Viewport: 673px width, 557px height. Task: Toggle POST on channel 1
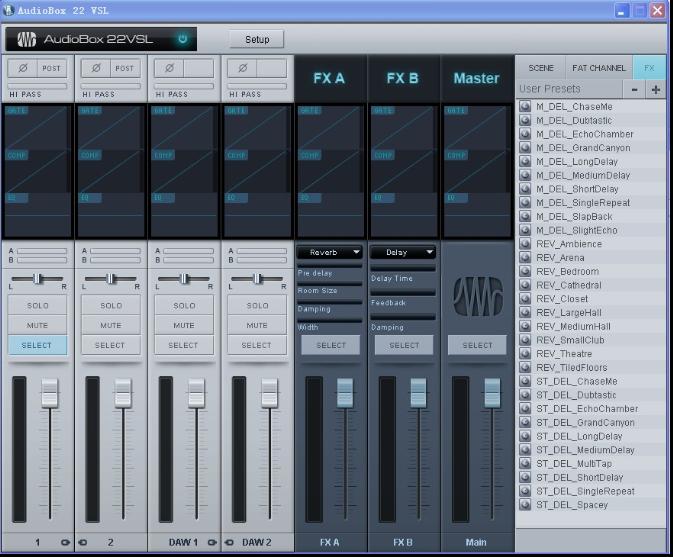[x=52, y=68]
